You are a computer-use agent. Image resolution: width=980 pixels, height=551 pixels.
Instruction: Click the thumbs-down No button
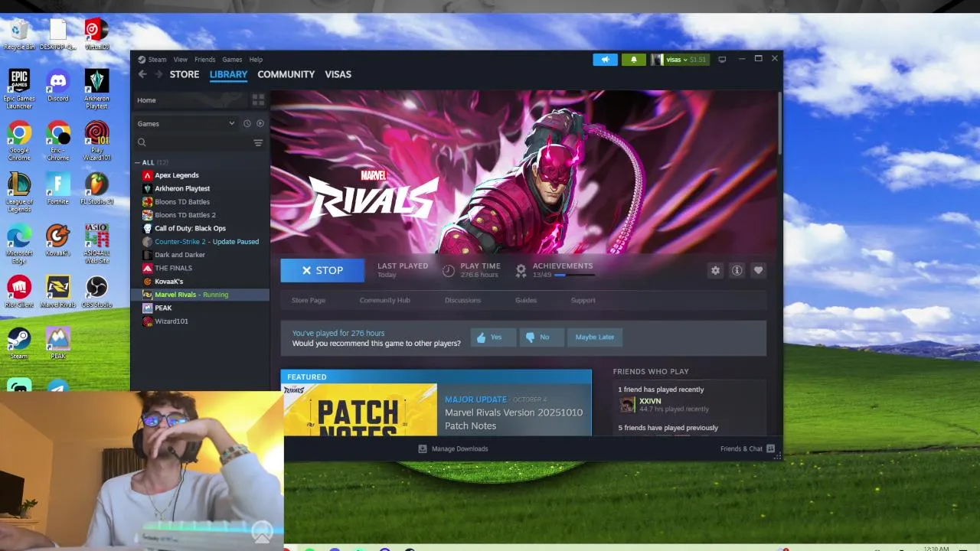[541, 337]
